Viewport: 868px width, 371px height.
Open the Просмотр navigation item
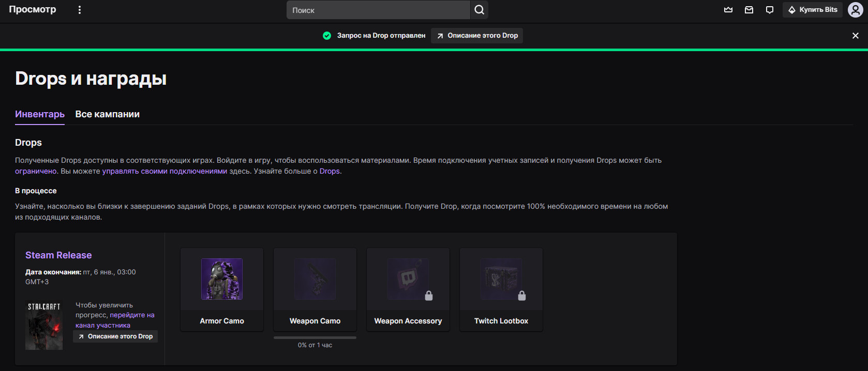click(33, 9)
